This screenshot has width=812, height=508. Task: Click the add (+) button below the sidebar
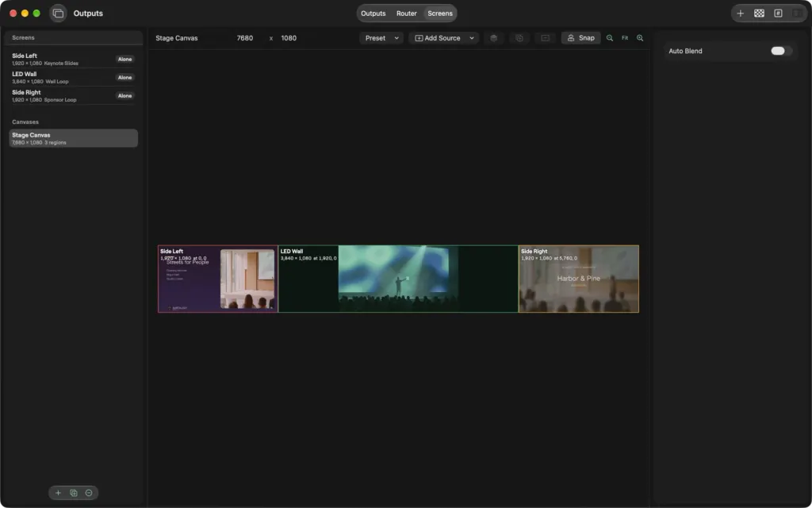pos(58,492)
